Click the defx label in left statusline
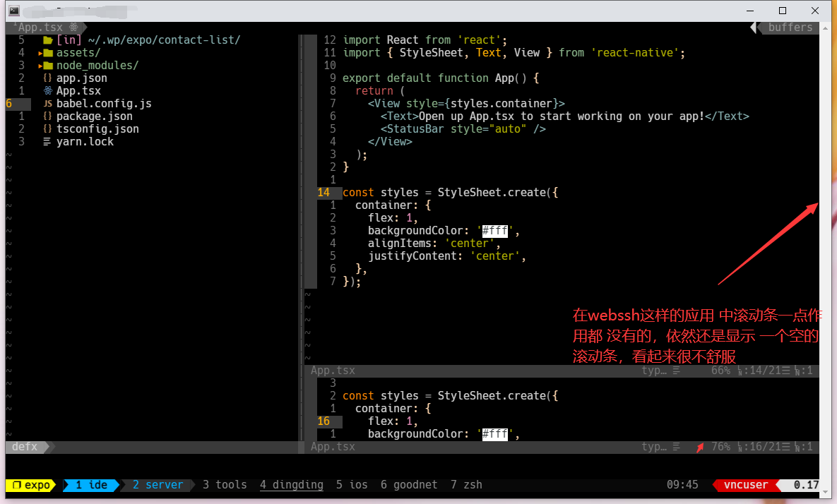The image size is (837, 504). (x=25, y=447)
